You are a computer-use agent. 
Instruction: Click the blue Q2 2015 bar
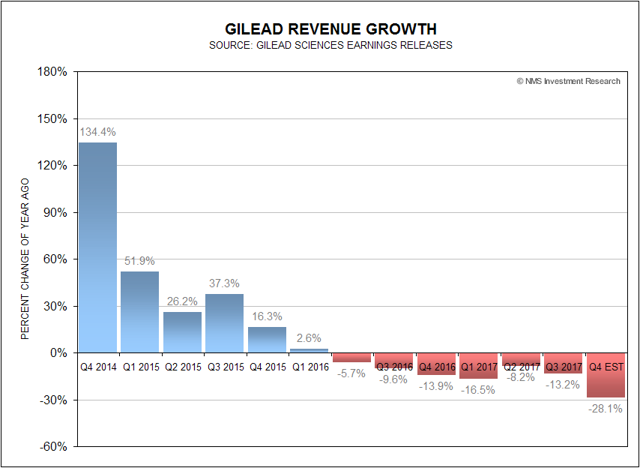pos(182,333)
